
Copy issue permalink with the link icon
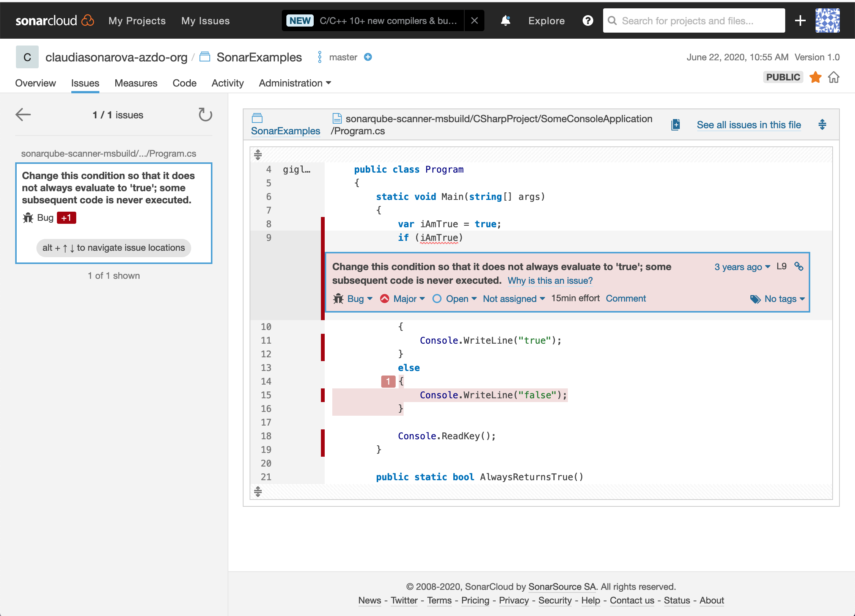pos(798,266)
